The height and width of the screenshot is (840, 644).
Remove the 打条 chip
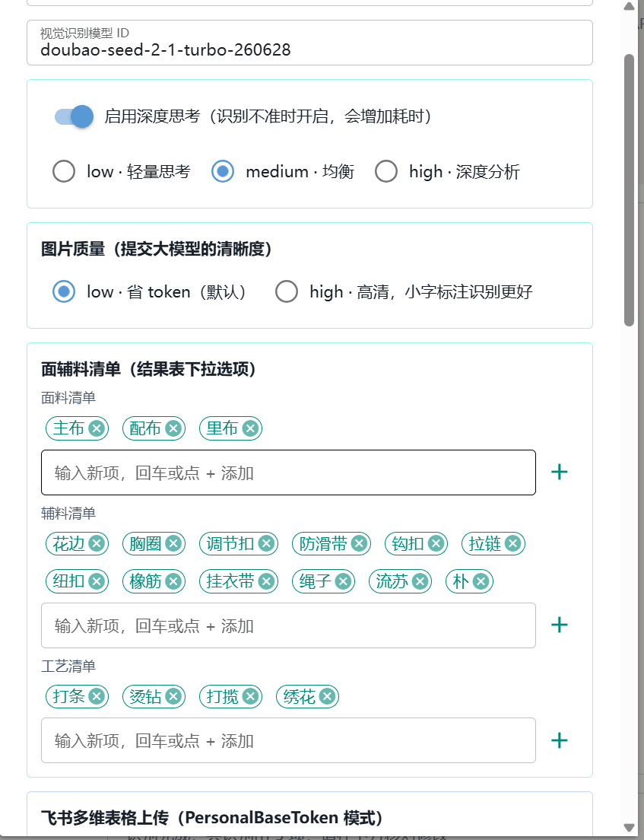pos(97,696)
